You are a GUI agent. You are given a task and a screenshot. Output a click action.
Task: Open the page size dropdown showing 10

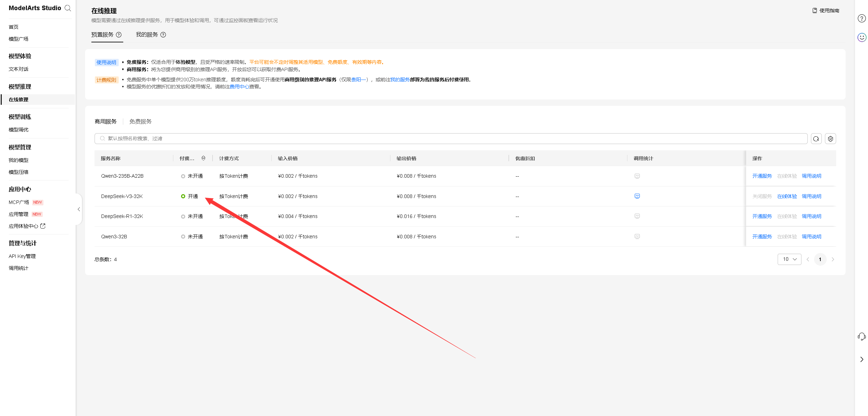(x=789, y=259)
